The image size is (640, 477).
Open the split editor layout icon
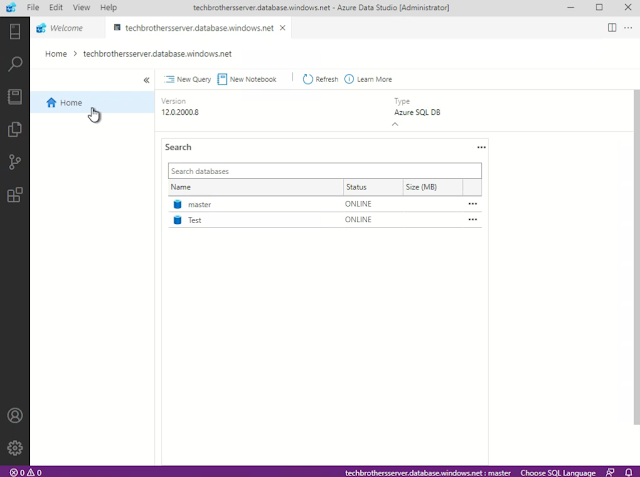(x=612, y=28)
